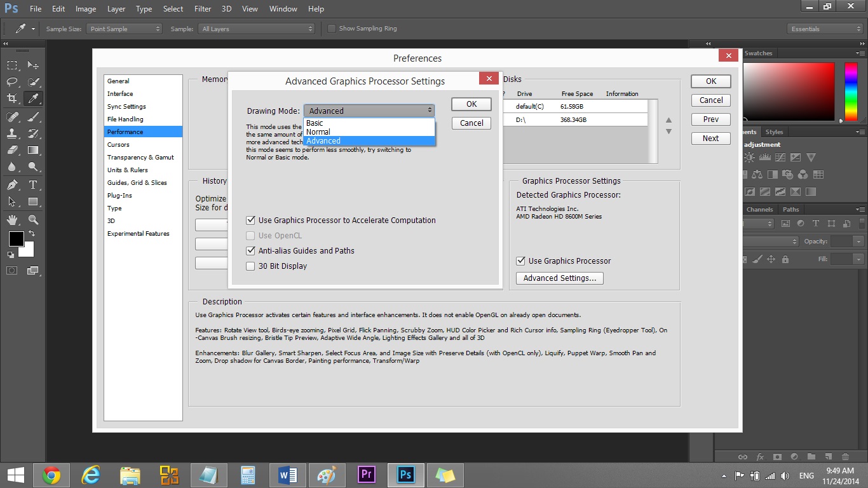
Task: Select the Eyedropper tool in the toolbox
Action: [33, 98]
